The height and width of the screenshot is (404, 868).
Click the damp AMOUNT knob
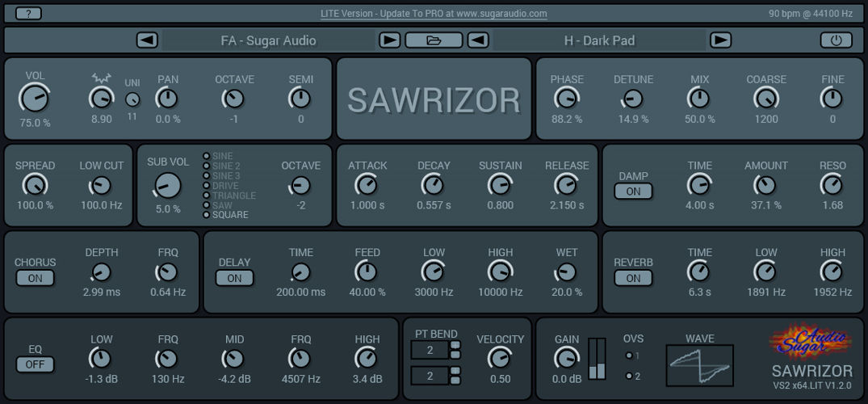(x=766, y=185)
